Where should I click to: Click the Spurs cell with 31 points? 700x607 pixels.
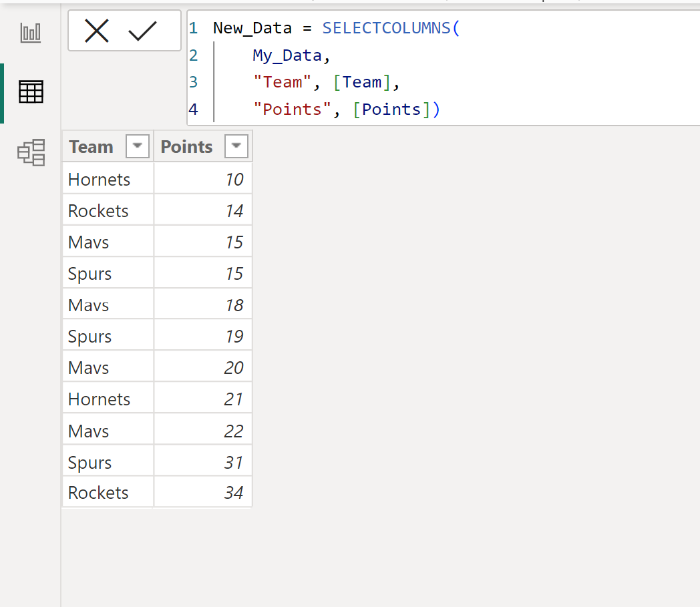point(89,461)
